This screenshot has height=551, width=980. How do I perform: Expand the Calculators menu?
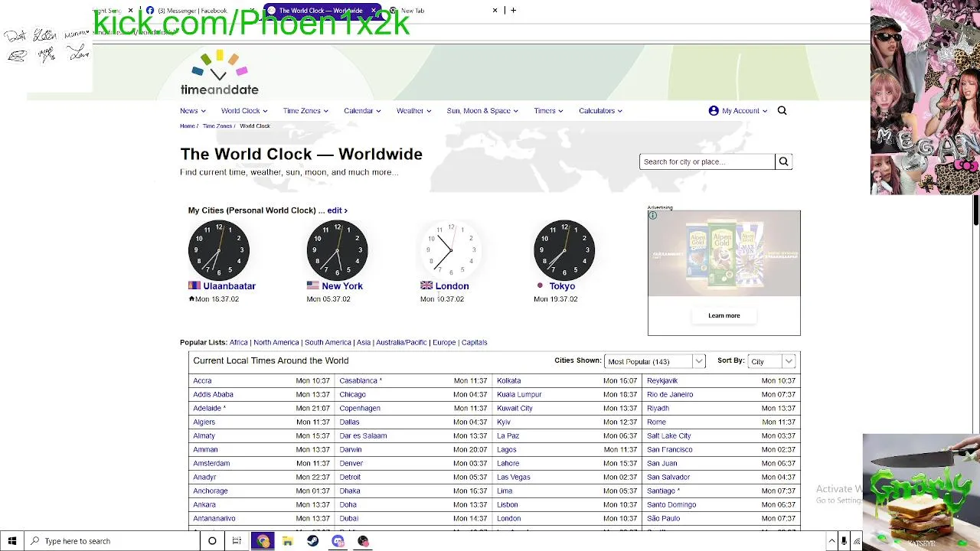(600, 110)
